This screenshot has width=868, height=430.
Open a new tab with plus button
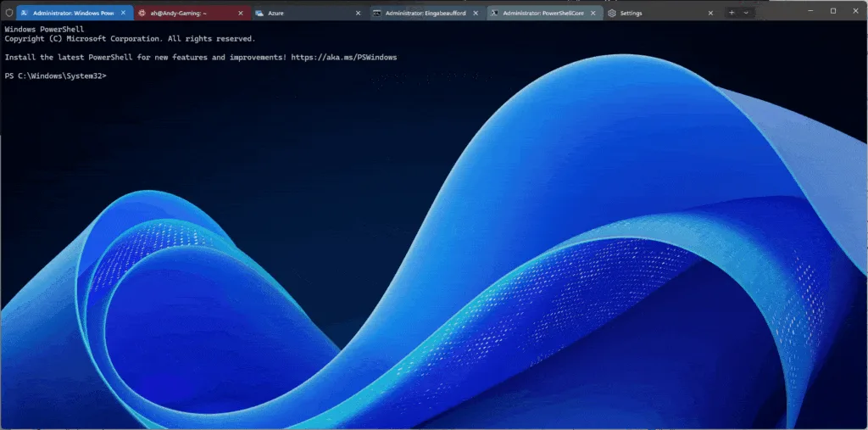coord(732,12)
